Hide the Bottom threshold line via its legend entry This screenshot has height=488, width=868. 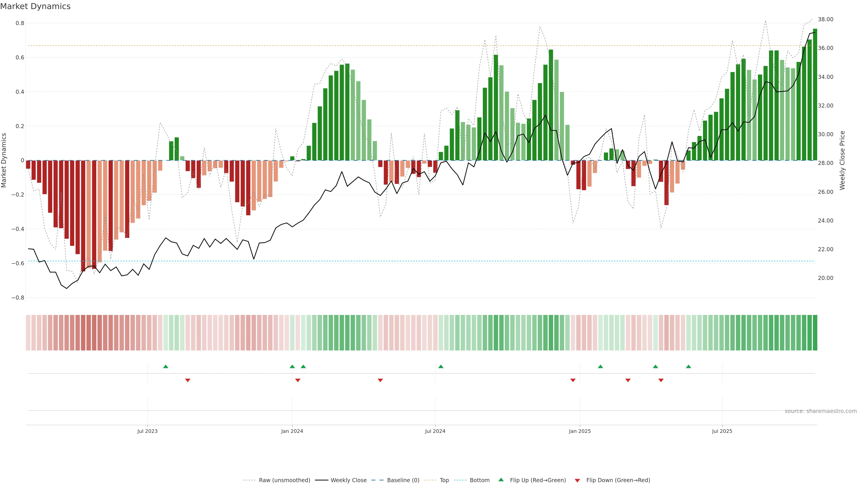pyautogui.click(x=479, y=480)
